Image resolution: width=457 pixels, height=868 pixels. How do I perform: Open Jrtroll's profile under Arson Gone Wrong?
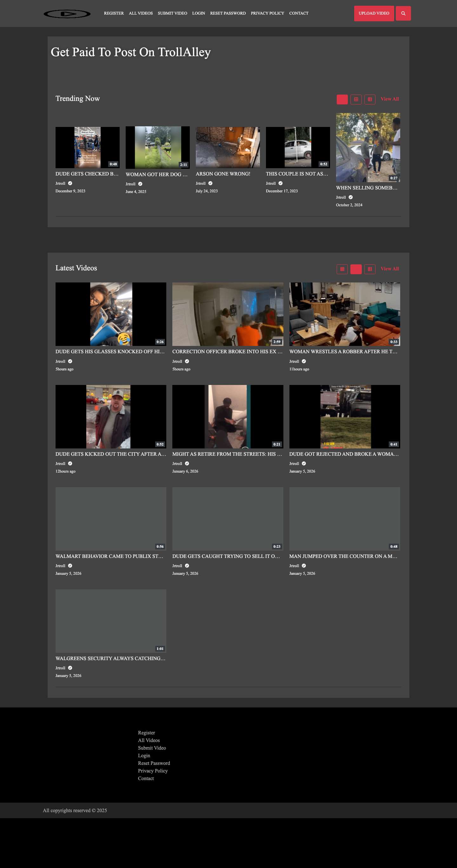click(x=201, y=183)
